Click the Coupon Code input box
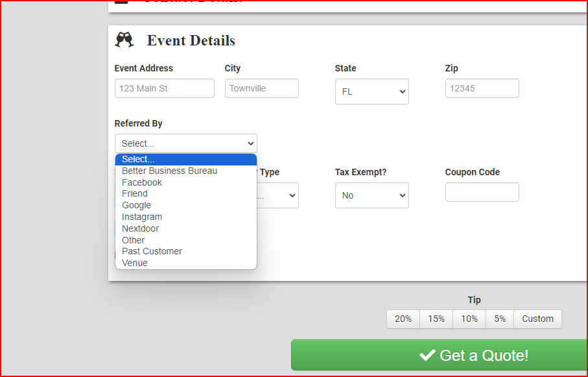The width and height of the screenshot is (588, 377). pos(482,192)
